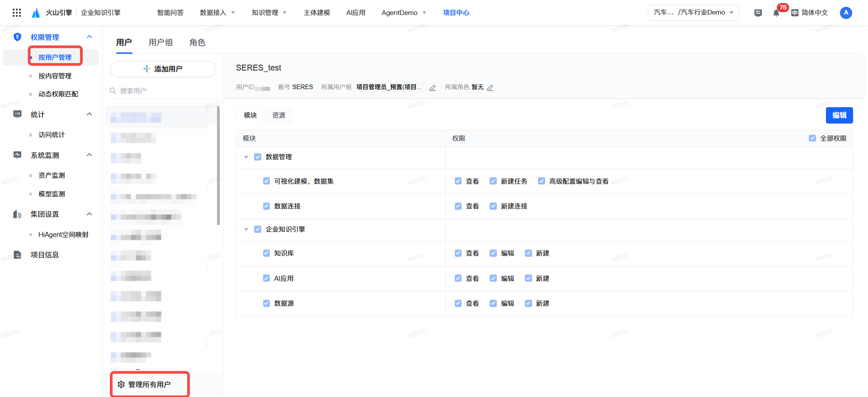Open the message icon in top bar
Image resolution: width=868 pixels, height=397 pixels.
point(758,13)
